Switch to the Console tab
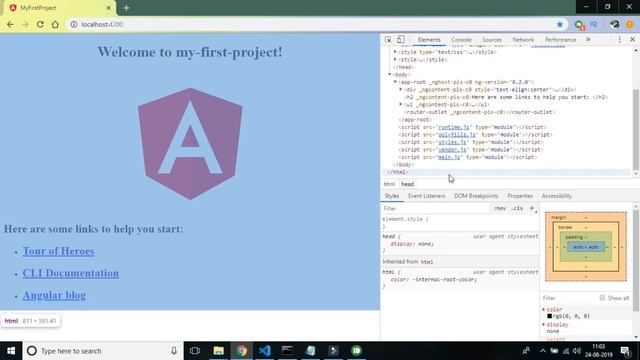Viewport: 640px width, 360px height. (461, 40)
